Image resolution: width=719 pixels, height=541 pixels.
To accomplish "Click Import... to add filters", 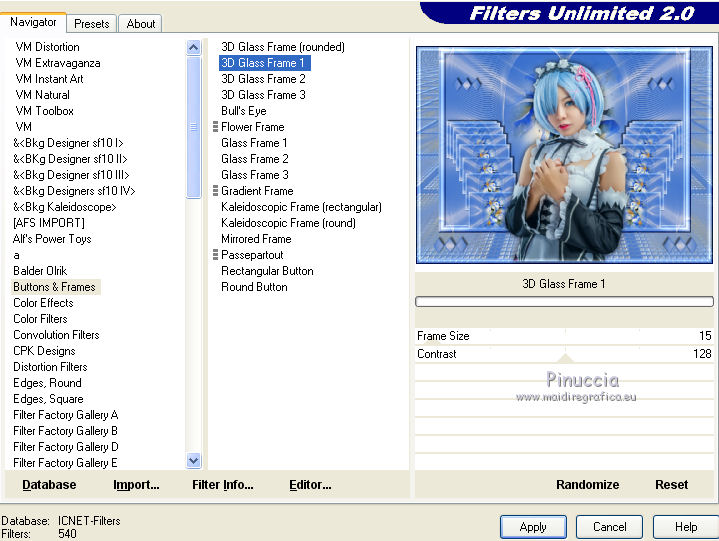I will coord(136,485).
